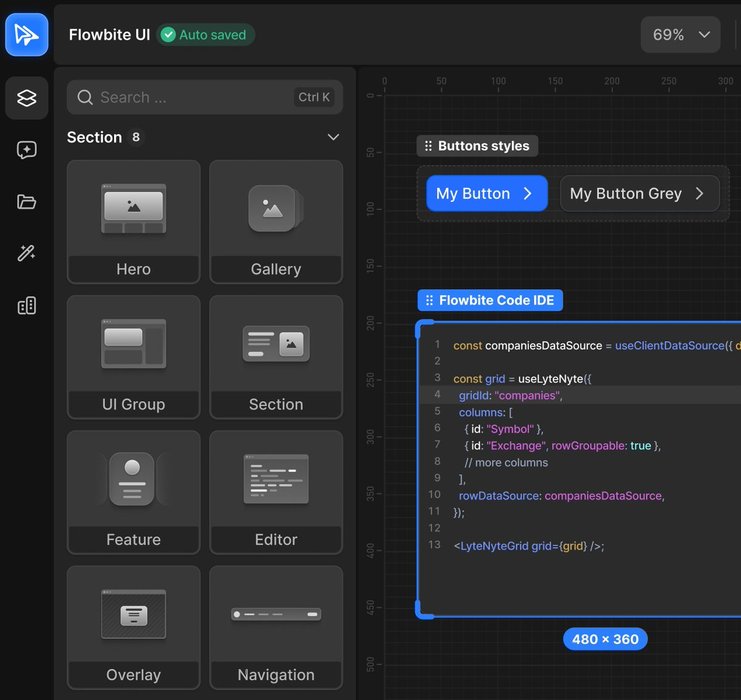Click the 480 × 360 size badge

[x=605, y=639]
